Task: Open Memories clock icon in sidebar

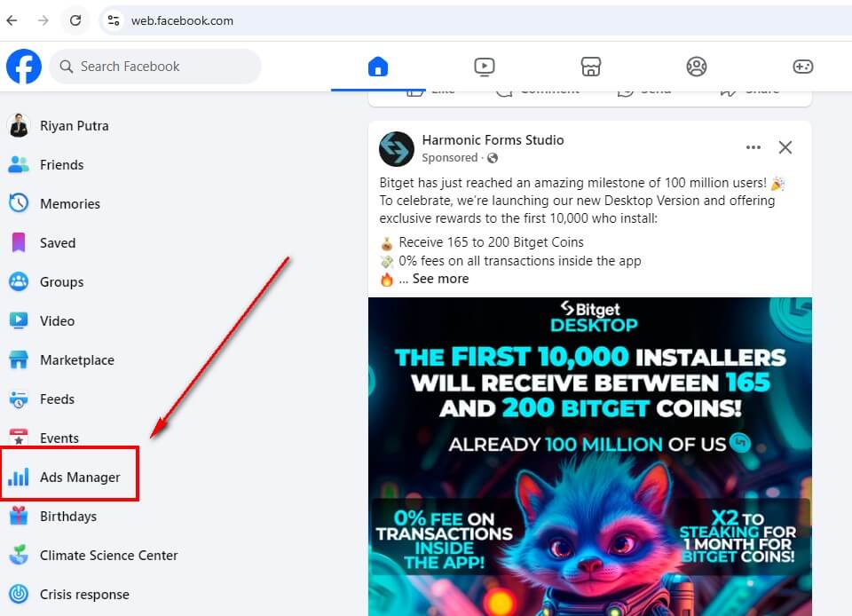Action: [x=19, y=203]
